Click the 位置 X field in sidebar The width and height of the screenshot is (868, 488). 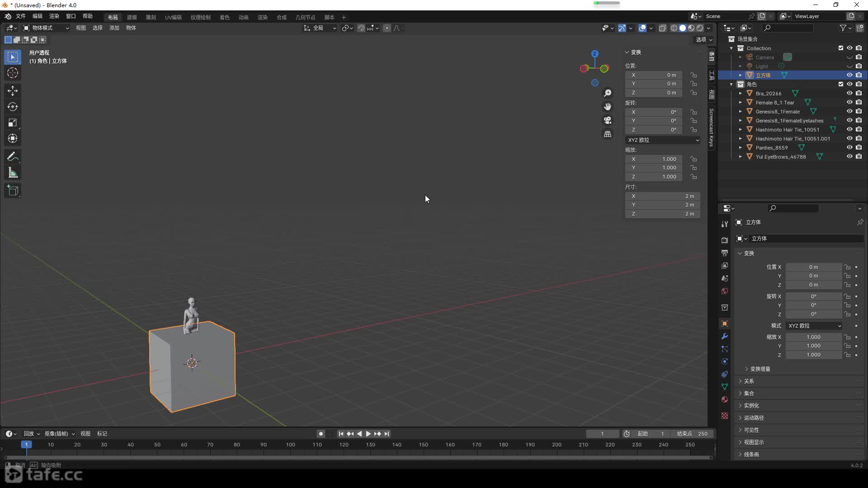tap(654, 75)
